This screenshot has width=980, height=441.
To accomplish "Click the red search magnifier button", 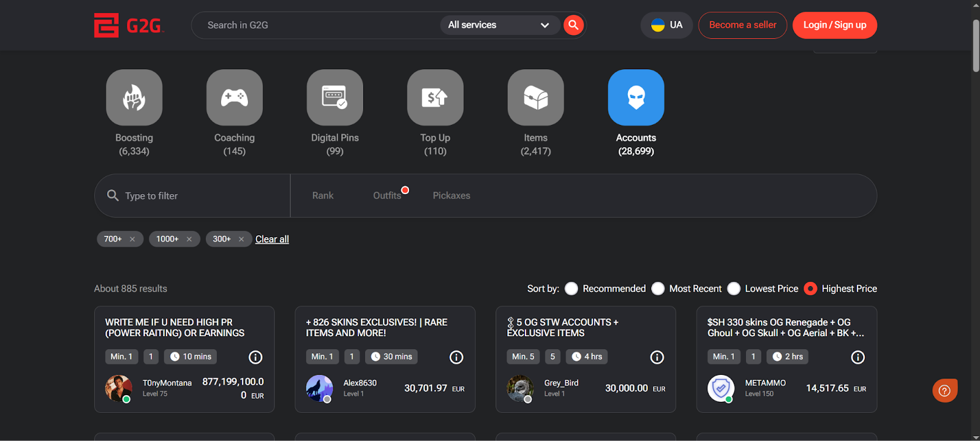I will click(573, 25).
